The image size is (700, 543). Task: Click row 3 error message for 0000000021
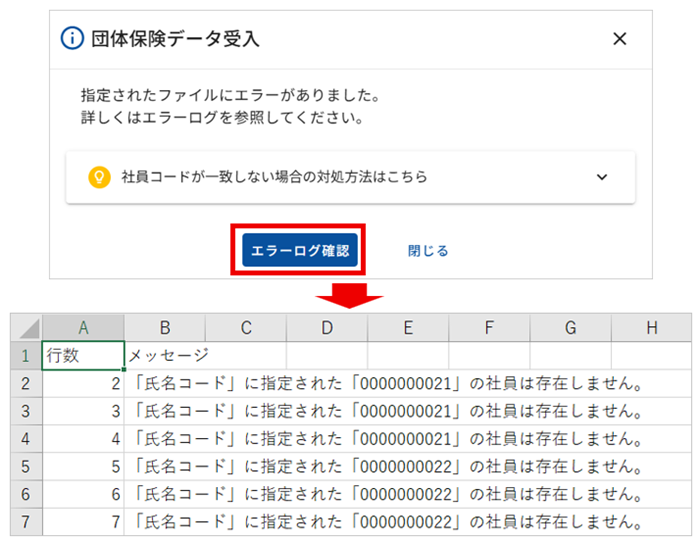coord(387,411)
